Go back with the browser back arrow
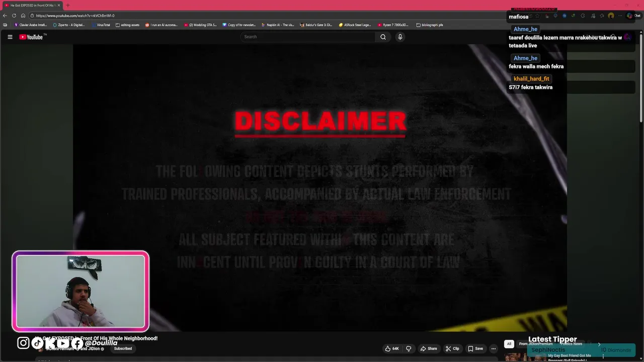The width and height of the screenshot is (644, 362). point(5,16)
